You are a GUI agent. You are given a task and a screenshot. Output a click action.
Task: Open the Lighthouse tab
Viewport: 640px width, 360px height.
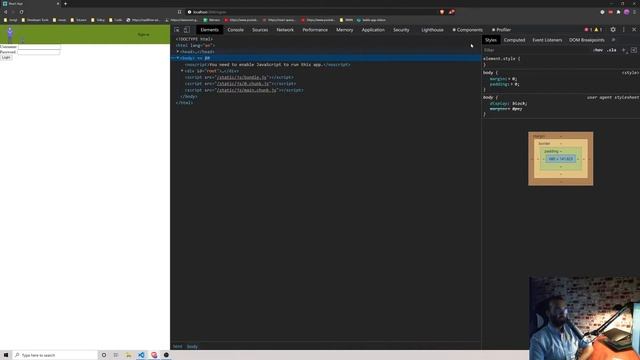click(432, 30)
